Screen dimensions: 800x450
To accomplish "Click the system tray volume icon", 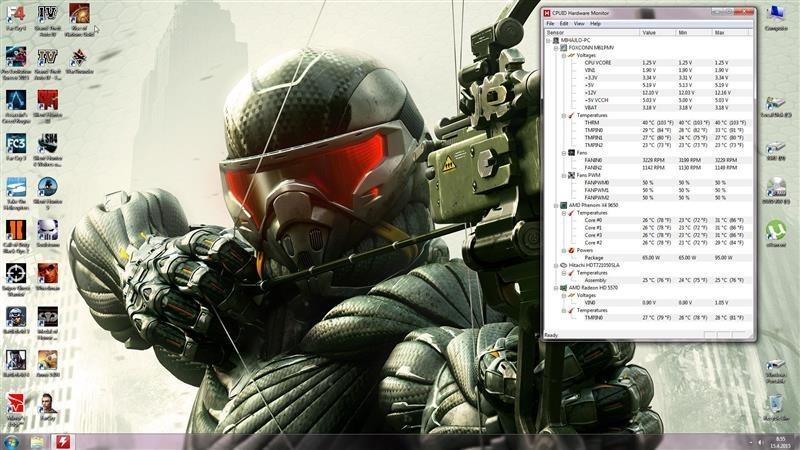I will pos(760,442).
